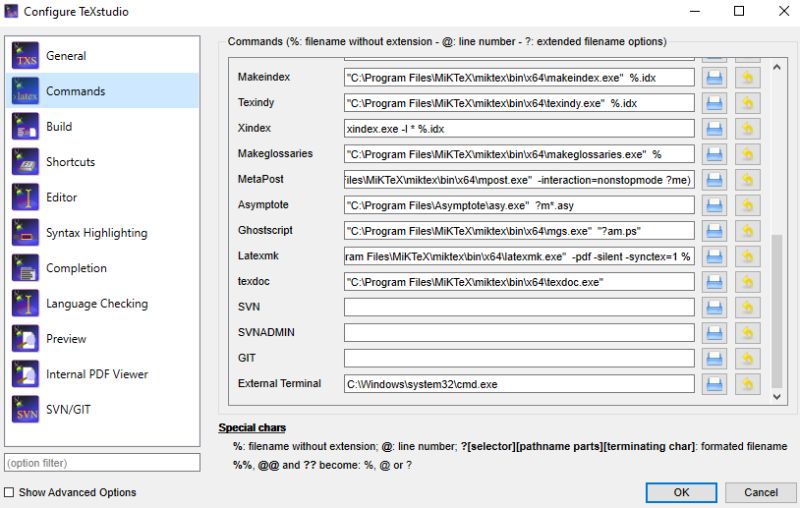Open file browser for Xindex command

pos(714,129)
